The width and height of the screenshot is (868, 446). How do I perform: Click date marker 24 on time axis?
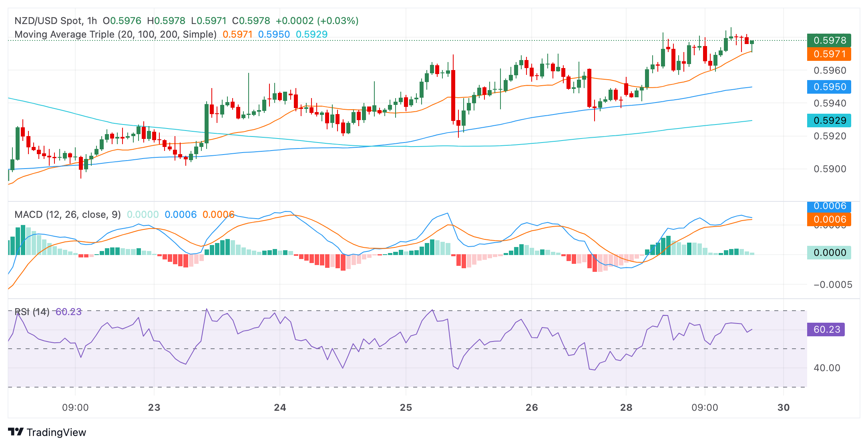tap(280, 408)
